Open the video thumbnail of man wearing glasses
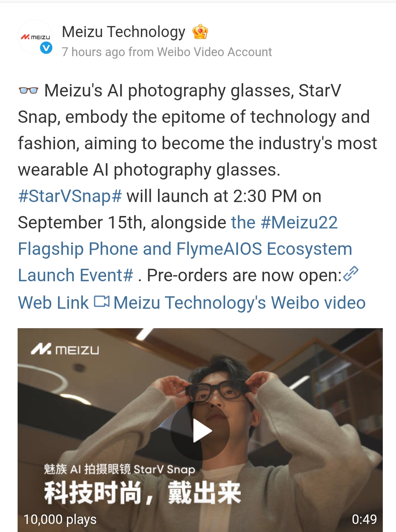 (200, 430)
